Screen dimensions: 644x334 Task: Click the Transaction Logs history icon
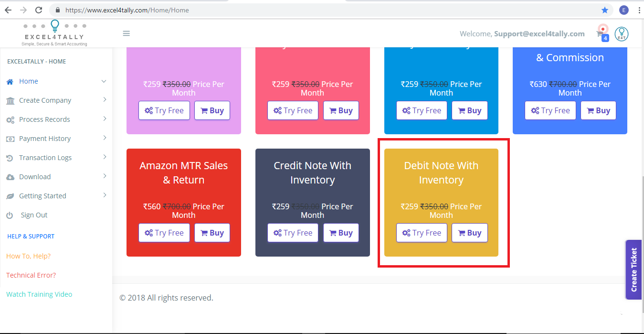point(10,158)
